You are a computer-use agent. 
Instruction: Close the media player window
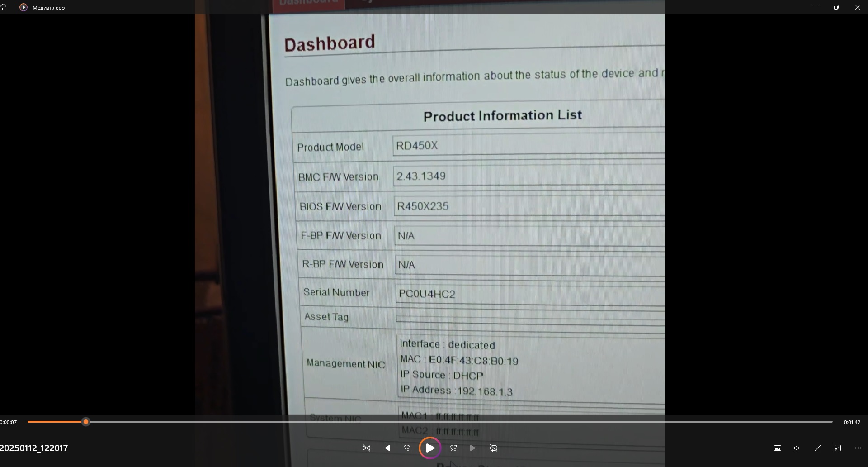pyautogui.click(x=858, y=7)
